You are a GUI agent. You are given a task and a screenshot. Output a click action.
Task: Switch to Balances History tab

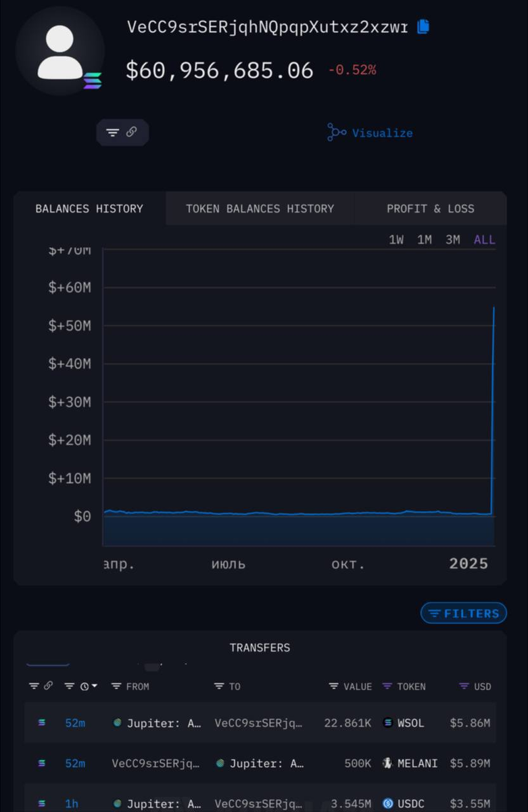click(89, 208)
